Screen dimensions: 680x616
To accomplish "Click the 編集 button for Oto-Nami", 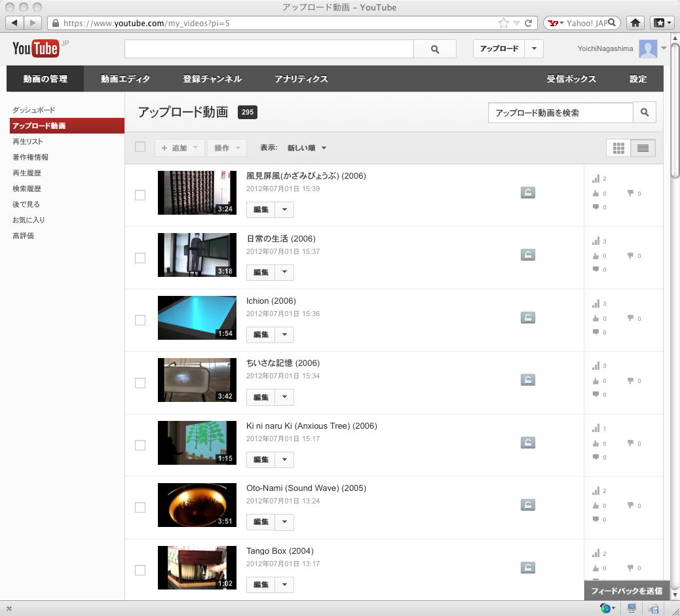I will click(261, 522).
